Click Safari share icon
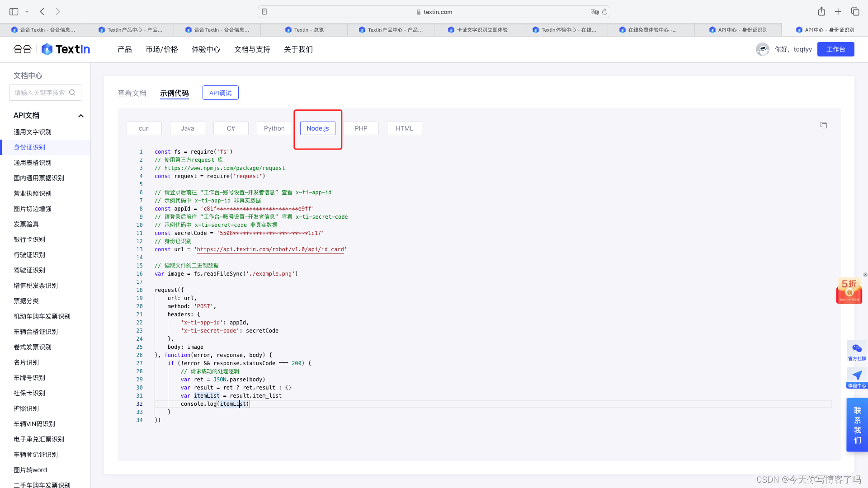 coord(821,12)
